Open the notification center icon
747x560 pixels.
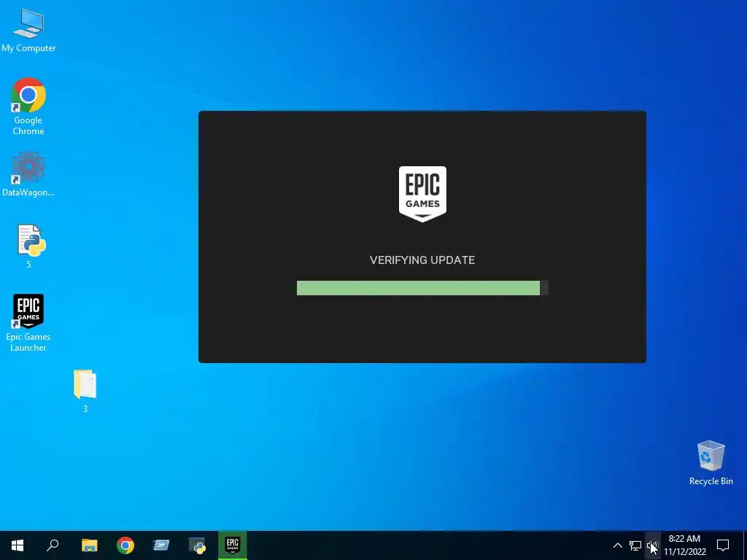click(x=723, y=545)
